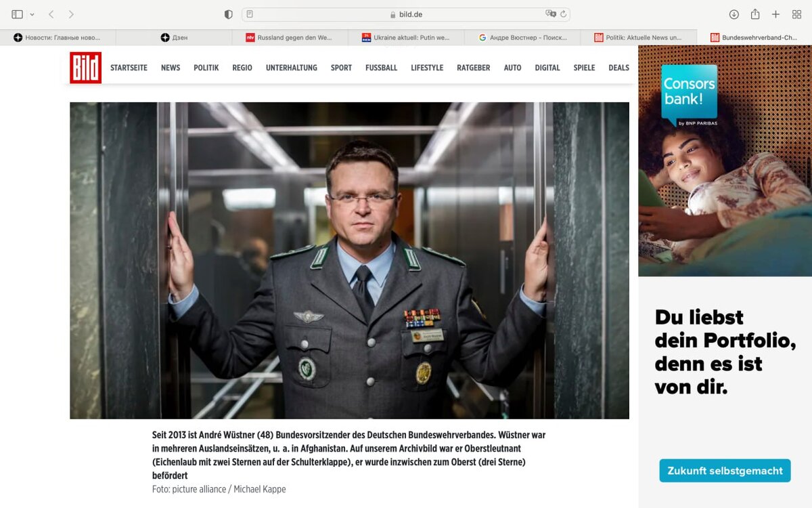The image size is (812, 508).
Task: Switch to the Russland gegen den We... tab
Action: 290,37
